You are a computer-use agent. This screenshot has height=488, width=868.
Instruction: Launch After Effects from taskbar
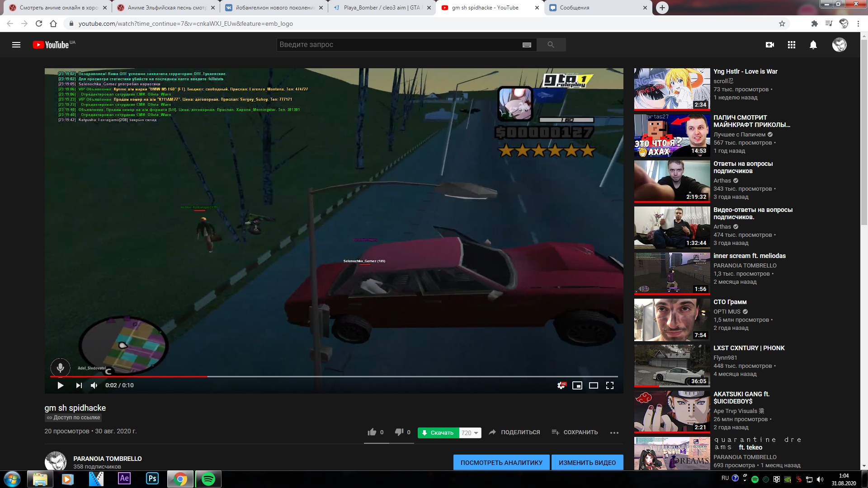pos(124,479)
